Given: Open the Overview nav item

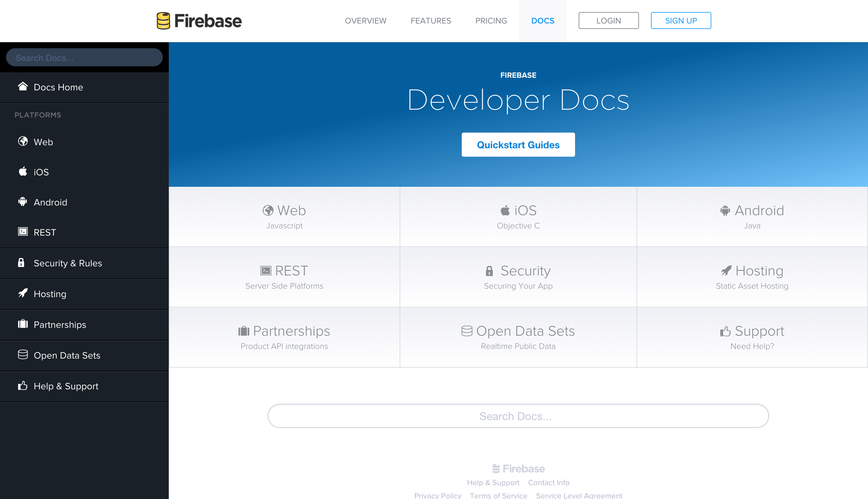Looking at the screenshot, I should click(x=366, y=20).
